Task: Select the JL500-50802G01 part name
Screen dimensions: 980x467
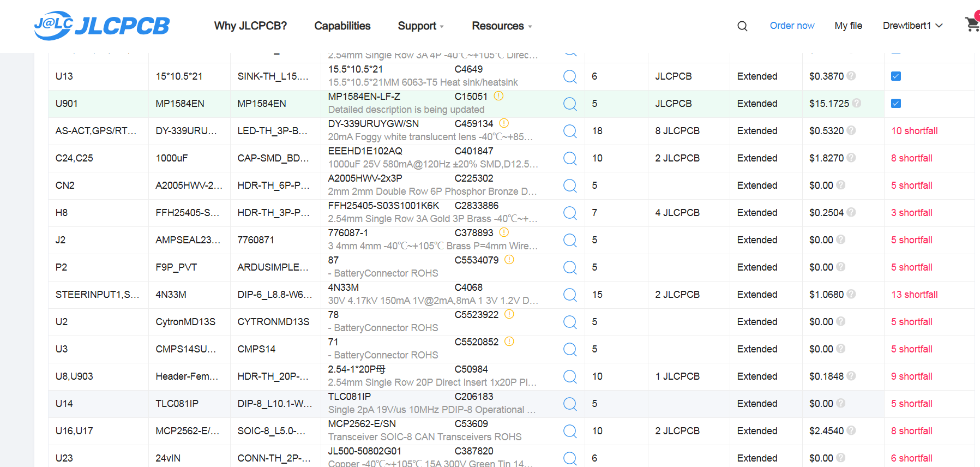Action: [x=364, y=451]
